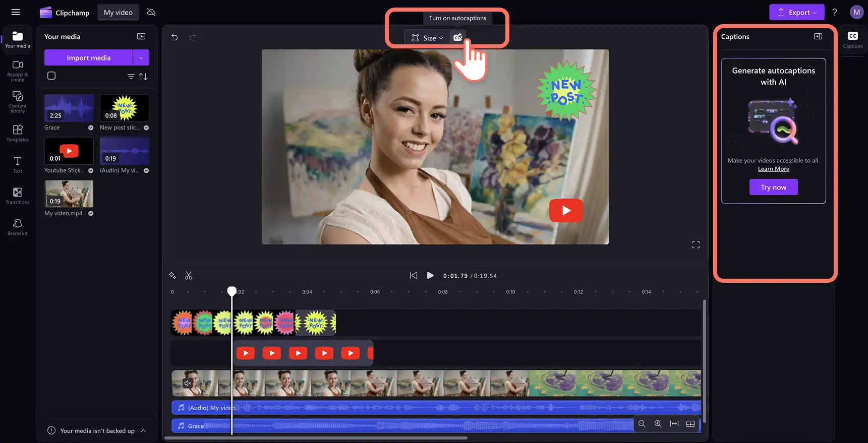Select the New post sticker thumbnail
The width and height of the screenshot is (868, 443).
point(125,108)
